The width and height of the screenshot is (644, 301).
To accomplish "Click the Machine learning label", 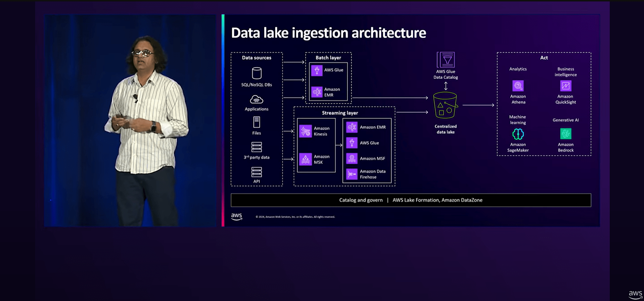I will coord(518,120).
